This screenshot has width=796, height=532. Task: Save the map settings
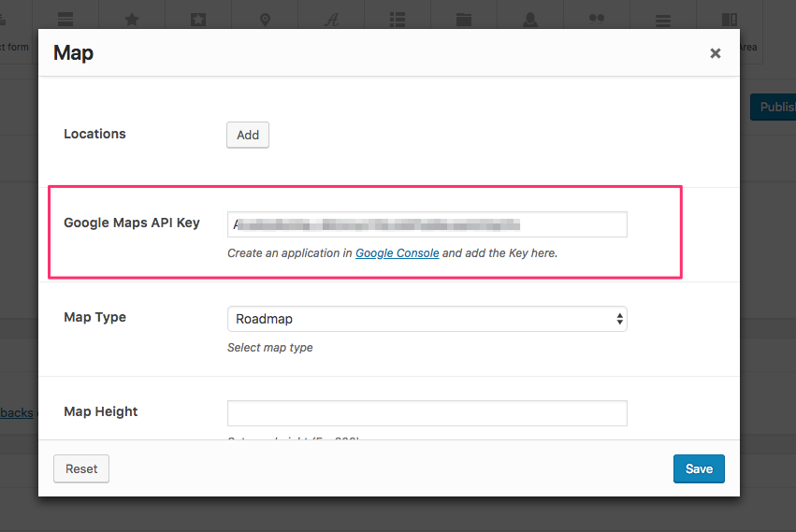coord(699,468)
